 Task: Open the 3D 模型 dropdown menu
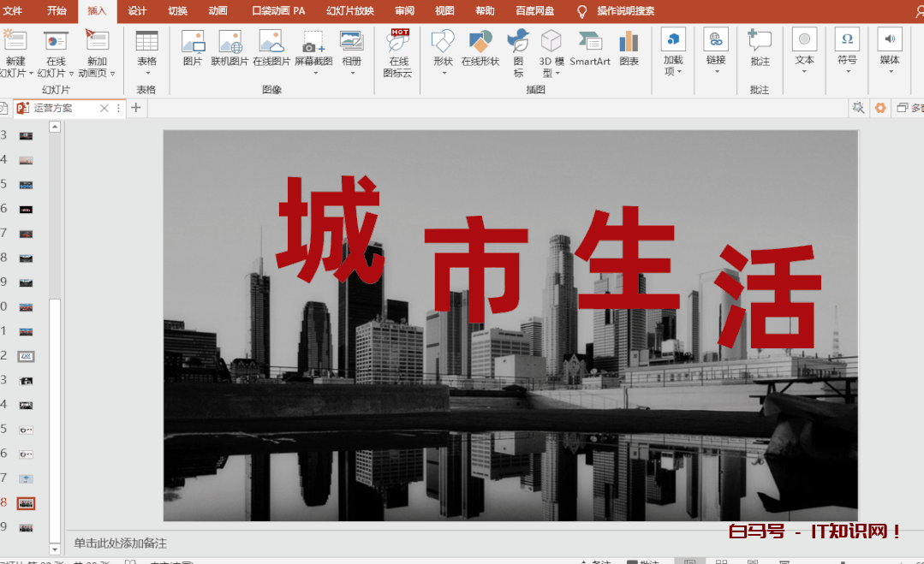[551, 53]
